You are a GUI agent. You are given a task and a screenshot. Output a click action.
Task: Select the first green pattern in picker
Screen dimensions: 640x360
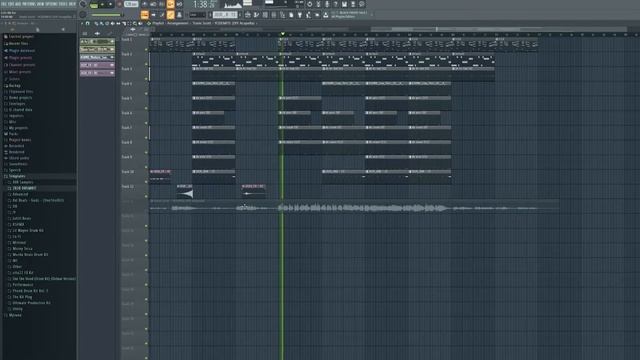[x=97, y=42]
